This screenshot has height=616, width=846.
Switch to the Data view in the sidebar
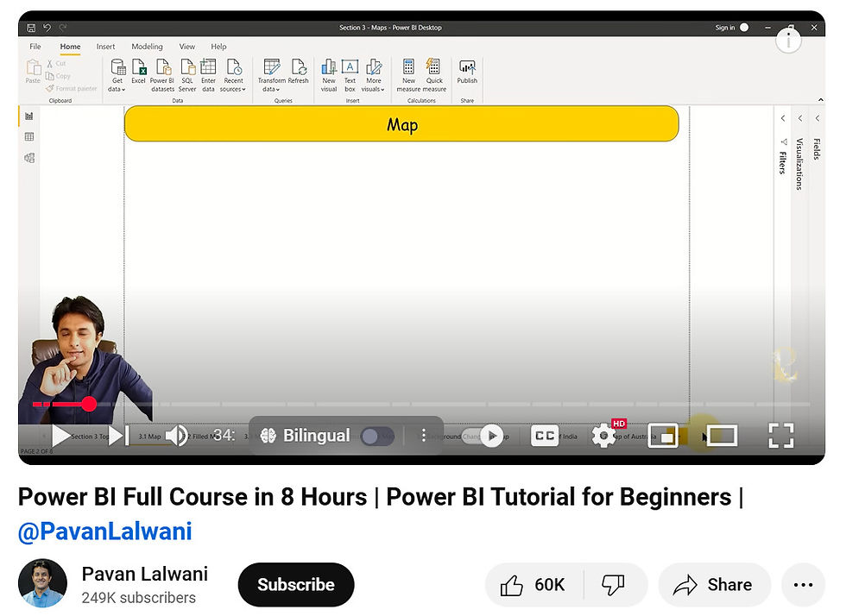pyautogui.click(x=29, y=136)
